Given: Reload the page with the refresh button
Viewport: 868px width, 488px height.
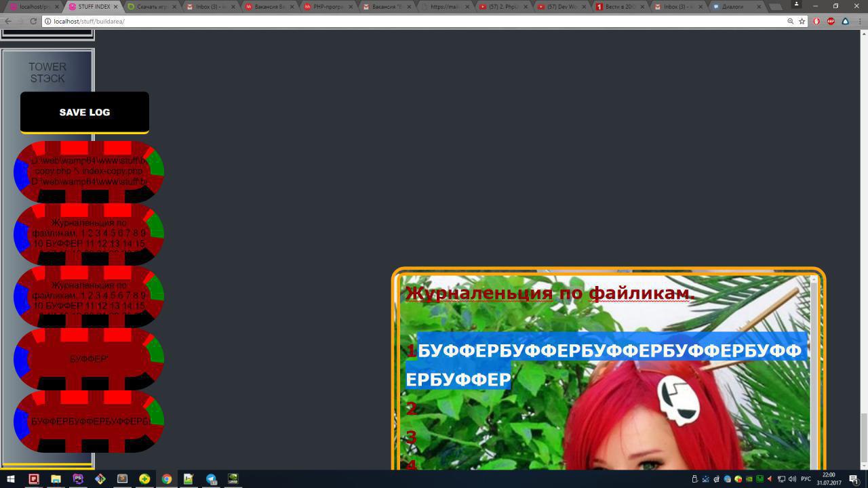Looking at the screenshot, I should point(33,21).
